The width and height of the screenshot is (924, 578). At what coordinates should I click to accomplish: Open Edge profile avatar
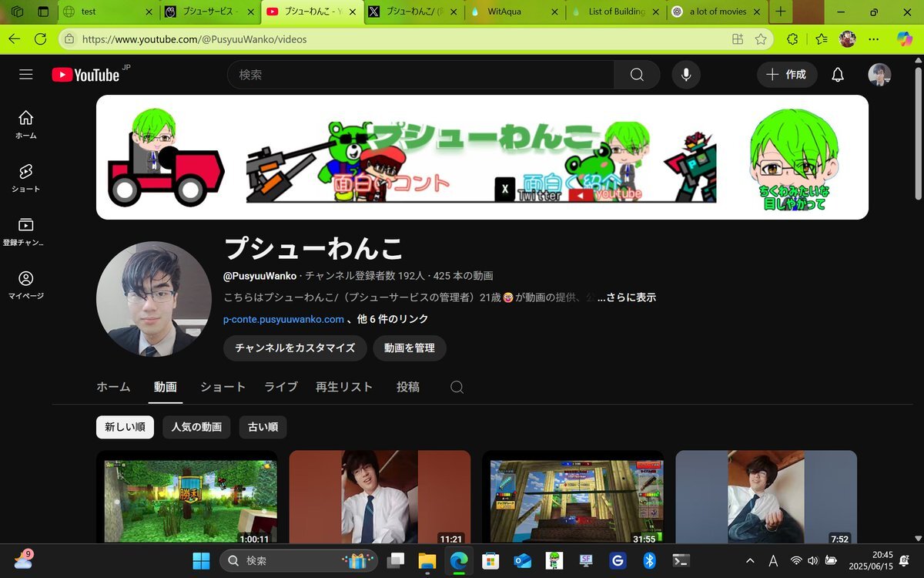[x=848, y=39]
